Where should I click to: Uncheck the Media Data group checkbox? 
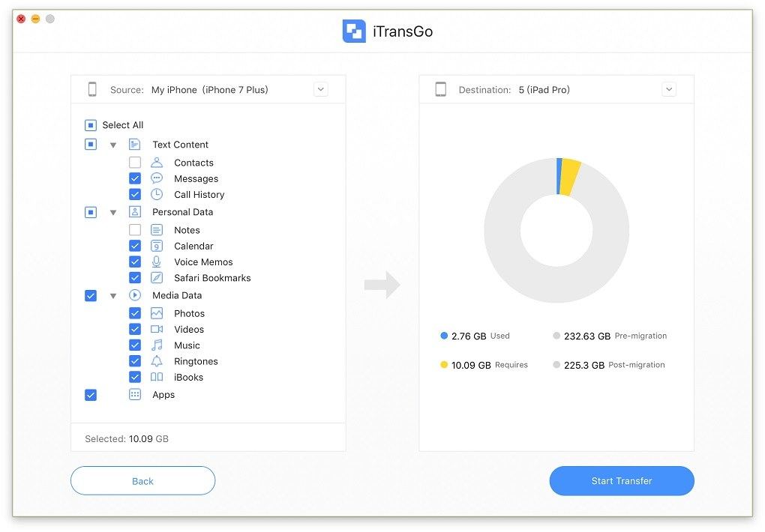[91, 295]
